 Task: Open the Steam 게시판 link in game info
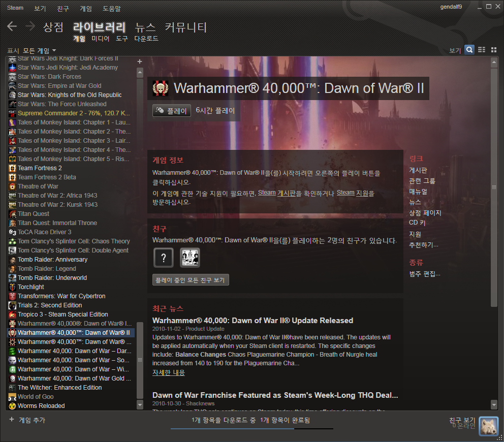pos(277,193)
